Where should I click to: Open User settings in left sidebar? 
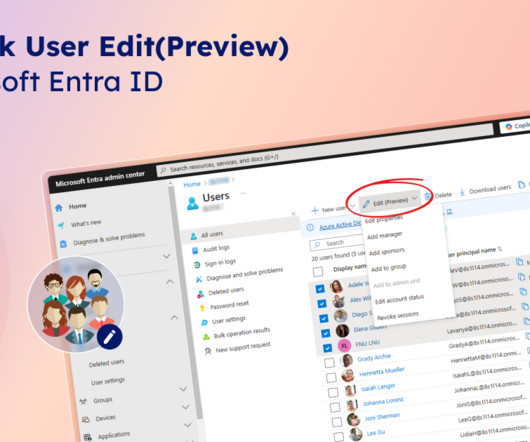pyautogui.click(x=108, y=381)
